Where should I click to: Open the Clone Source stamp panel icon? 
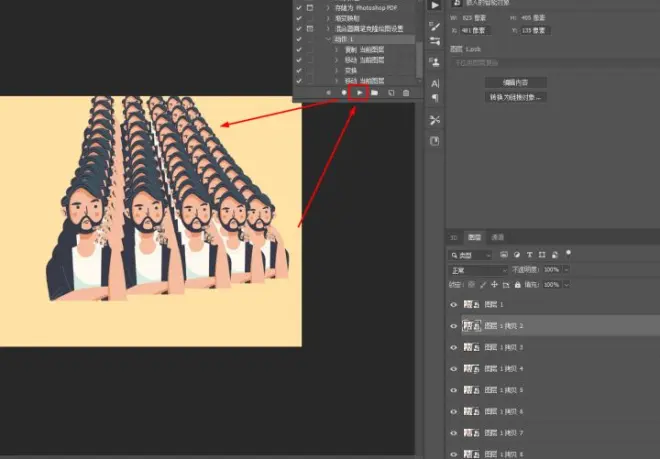point(435,63)
